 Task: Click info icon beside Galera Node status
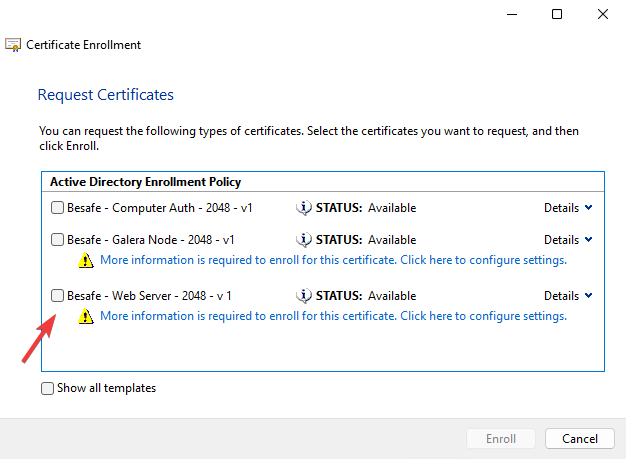(304, 240)
